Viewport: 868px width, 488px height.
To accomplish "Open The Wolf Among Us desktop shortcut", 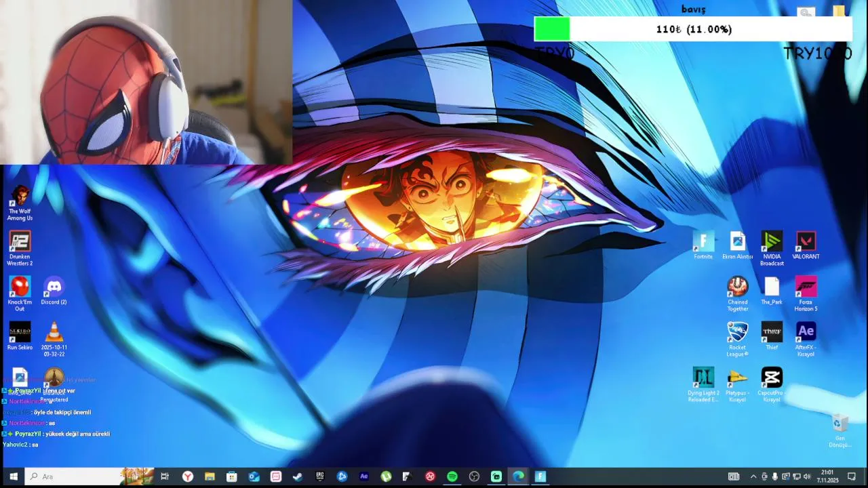I will pos(20,203).
